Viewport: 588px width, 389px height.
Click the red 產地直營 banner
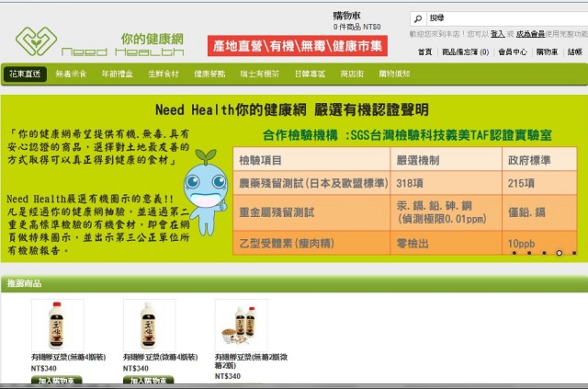[298, 46]
